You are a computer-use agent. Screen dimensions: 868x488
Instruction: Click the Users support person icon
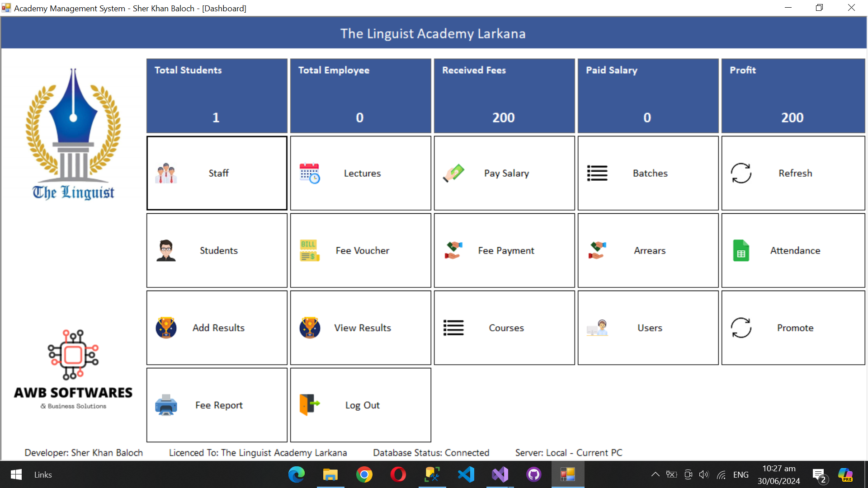coord(597,328)
